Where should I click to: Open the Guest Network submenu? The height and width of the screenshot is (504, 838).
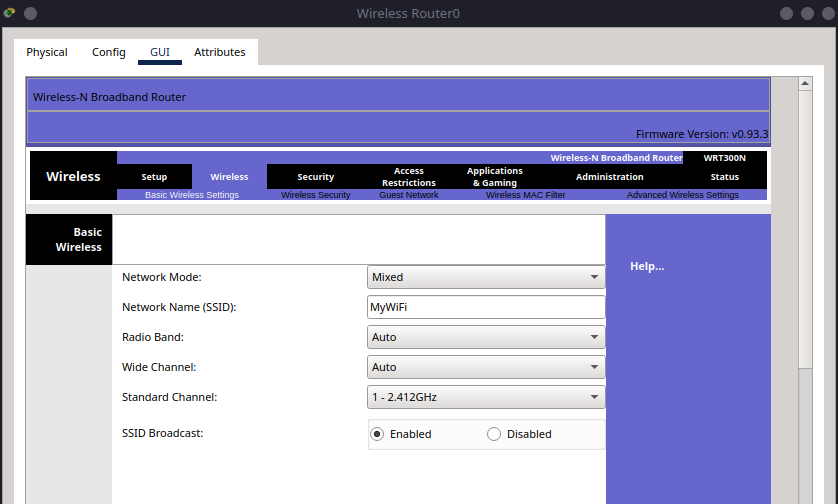click(409, 195)
